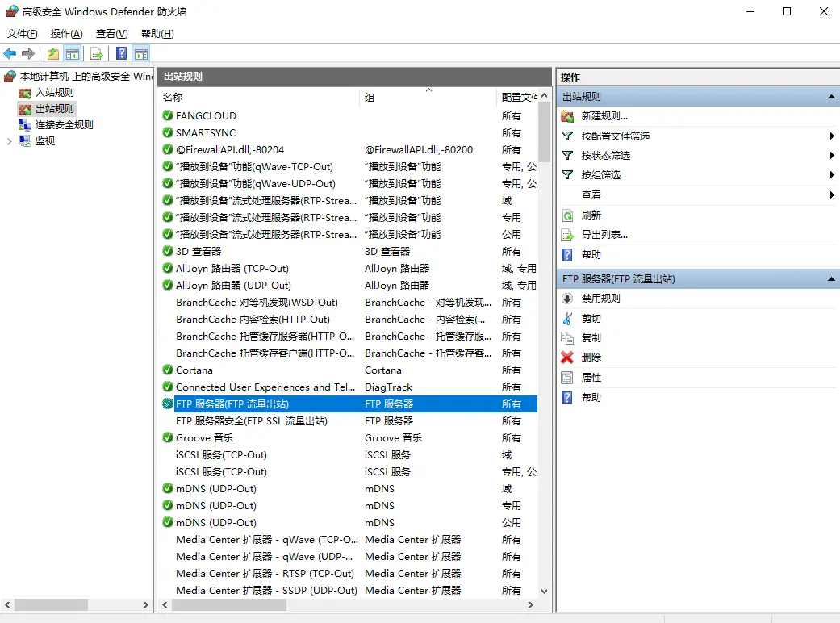The height and width of the screenshot is (623, 840).
Task: Click 删除 action
Action: coord(591,357)
